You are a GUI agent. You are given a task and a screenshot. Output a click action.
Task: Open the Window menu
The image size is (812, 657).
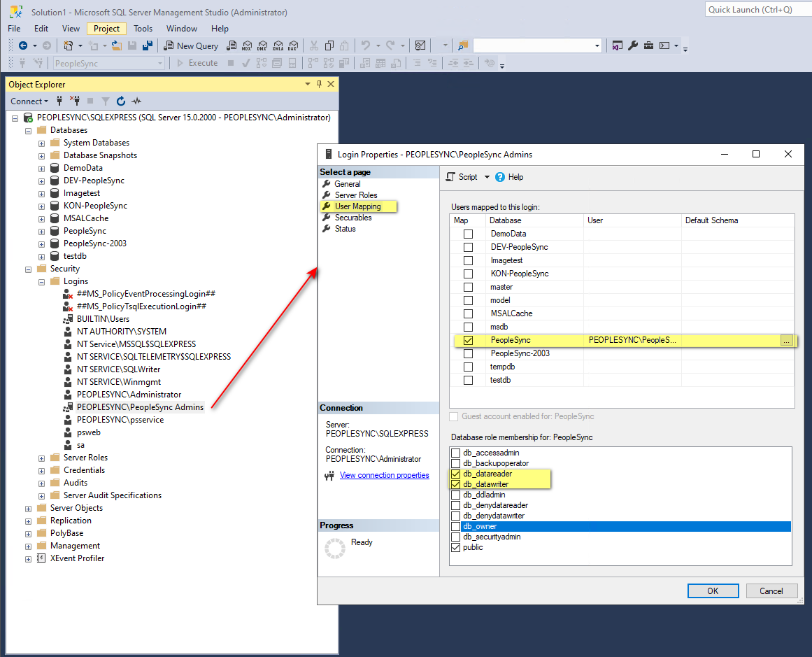point(182,29)
